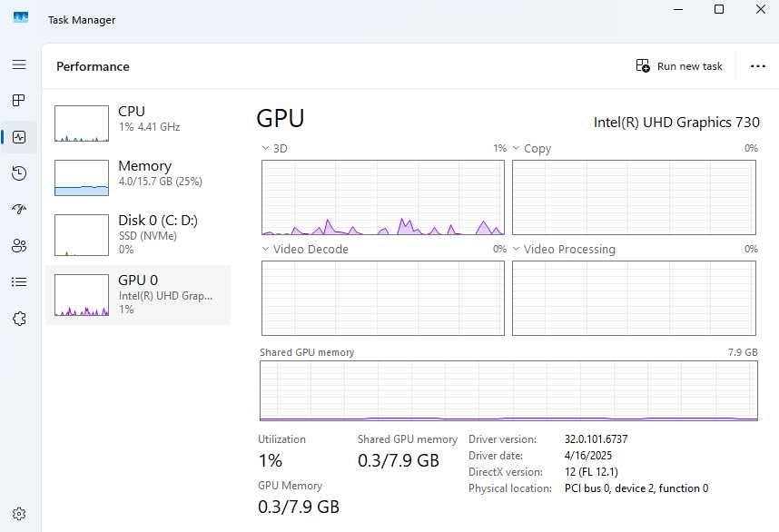Image resolution: width=779 pixels, height=532 pixels.
Task: Open App history page icon
Action: (x=19, y=173)
